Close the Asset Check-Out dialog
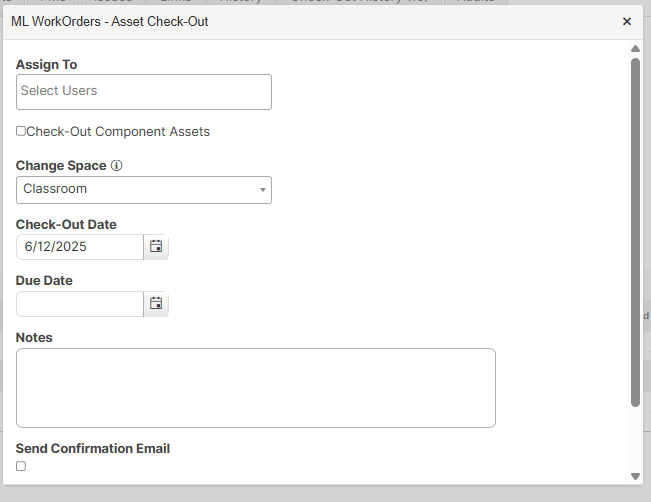This screenshot has height=502, width=651. (627, 22)
